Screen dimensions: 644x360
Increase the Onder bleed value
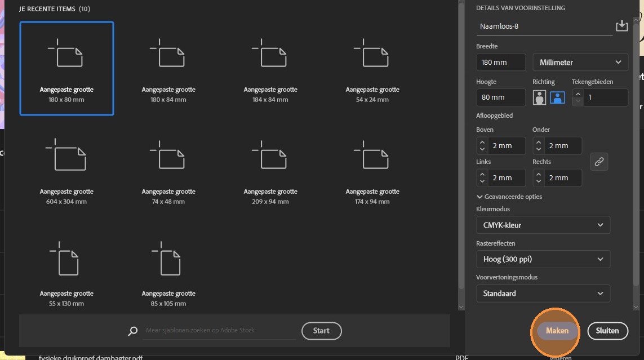click(539, 142)
